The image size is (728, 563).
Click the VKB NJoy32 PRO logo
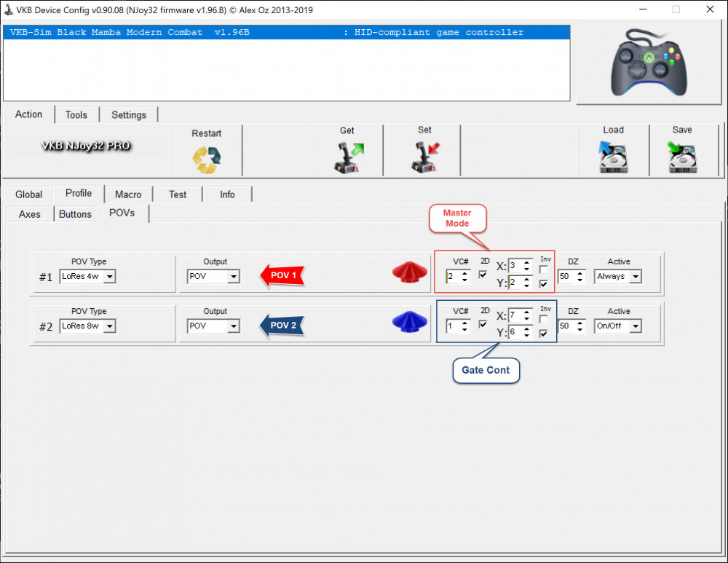tap(86, 146)
